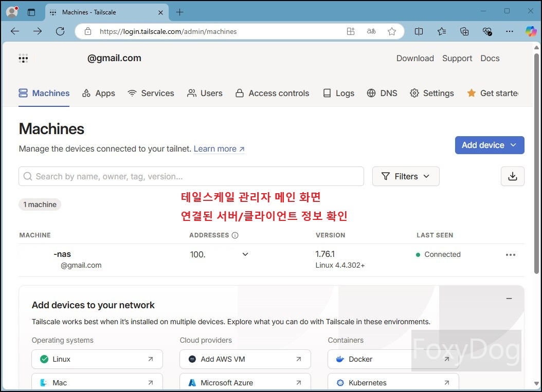This screenshot has height=392, width=542.
Task: Add this page to favorites star
Action: click(x=392, y=31)
